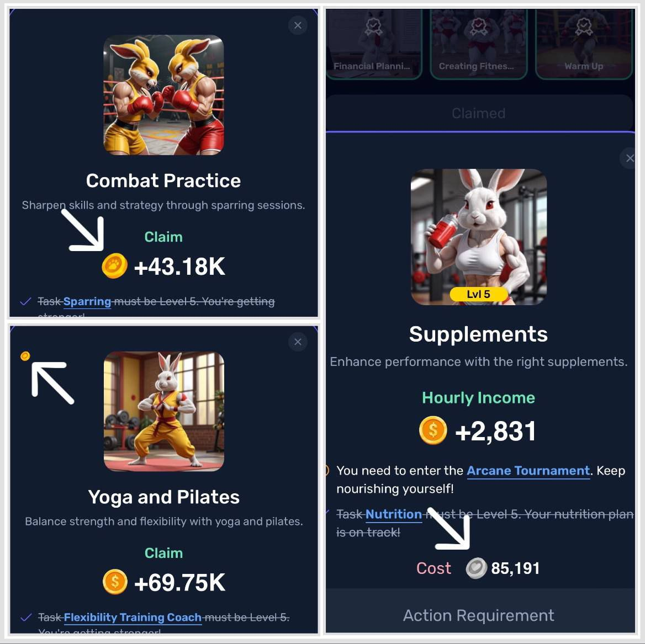Select the Warm Up card

(x=584, y=44)
